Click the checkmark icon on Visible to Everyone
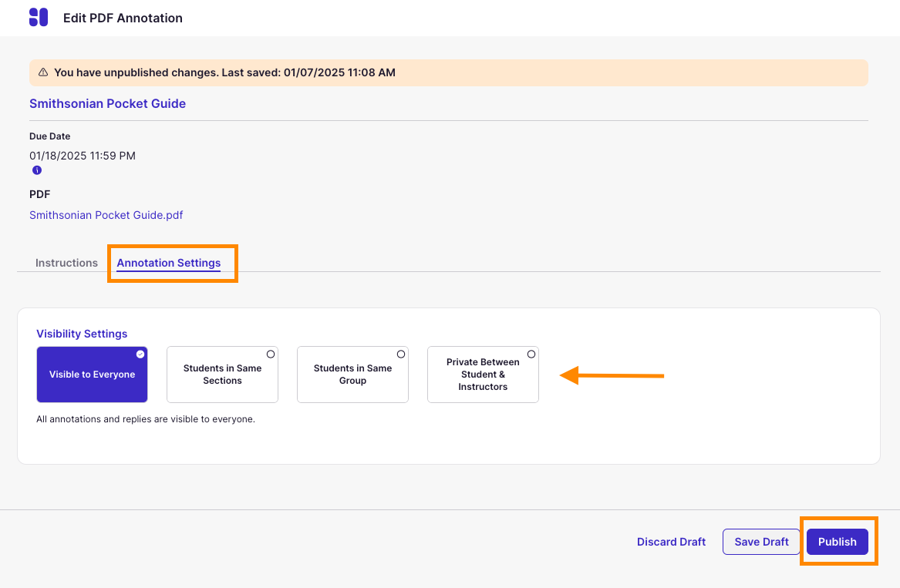This screenshot has width=900, height=588. (x=140, y=353)
